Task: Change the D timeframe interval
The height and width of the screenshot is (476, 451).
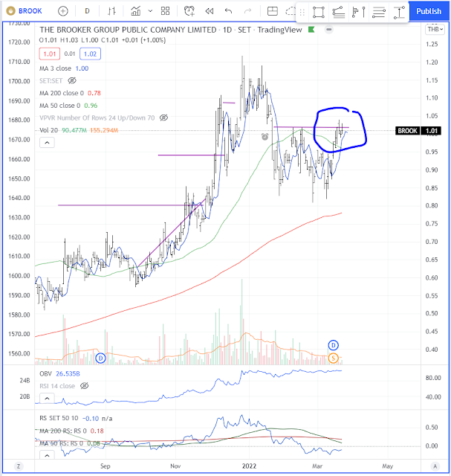Action: (x=87, y=11)
